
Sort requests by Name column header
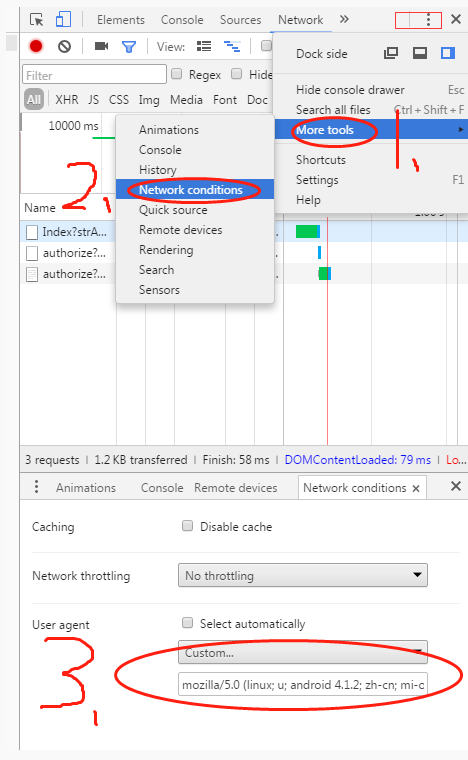(40, 207)
